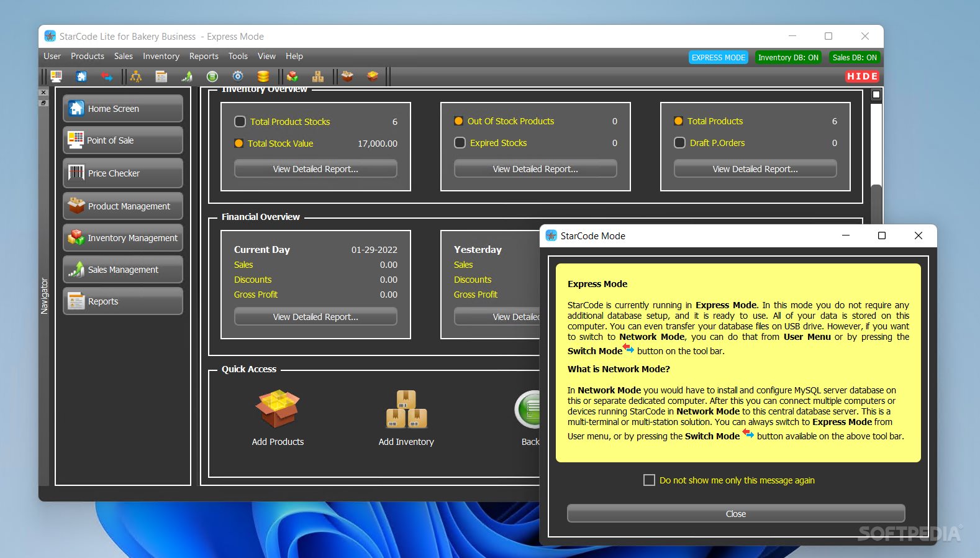Click the Add Inventory quick access icon
980x558 pixels.
406,409
